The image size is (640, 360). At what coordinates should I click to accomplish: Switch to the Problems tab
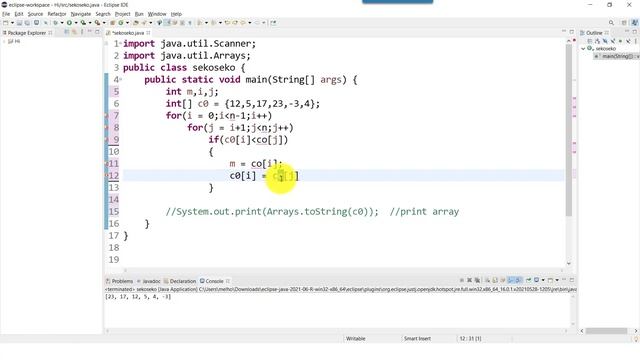(x=119, y=281)
